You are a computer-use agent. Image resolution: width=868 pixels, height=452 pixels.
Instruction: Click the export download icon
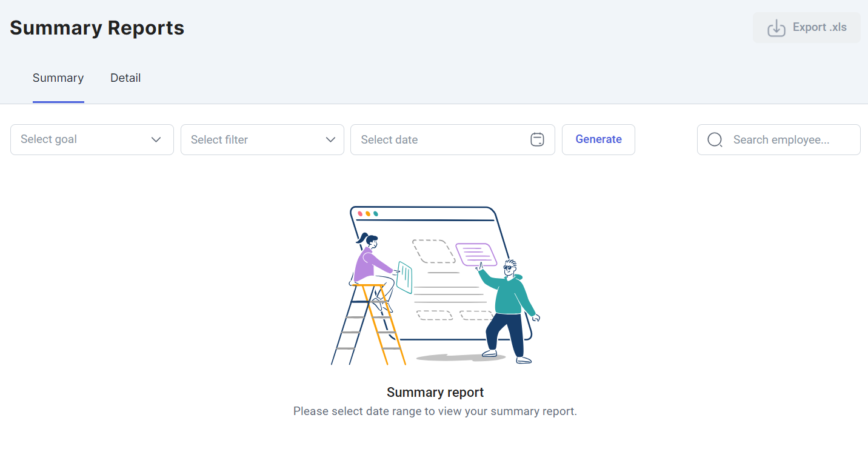[x=776, y=28]
